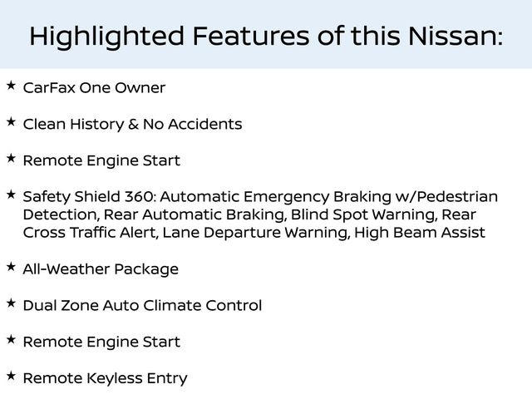Select the All-Weather Package text
The width and height of the screenshot is (532, 399).
101,269
